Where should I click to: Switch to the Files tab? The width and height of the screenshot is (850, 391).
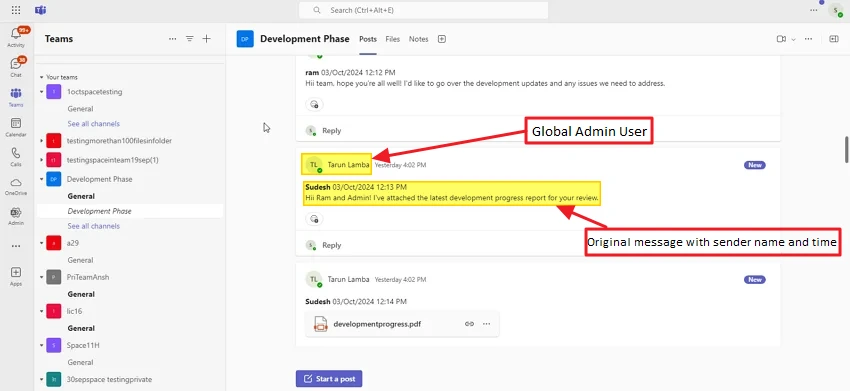pos(392,39)
